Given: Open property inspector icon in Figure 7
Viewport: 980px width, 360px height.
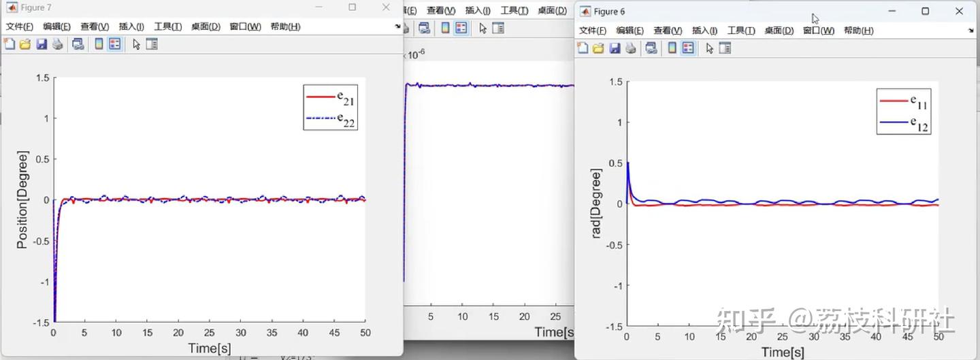Looking at the screenshot, I should pos(152,44).
